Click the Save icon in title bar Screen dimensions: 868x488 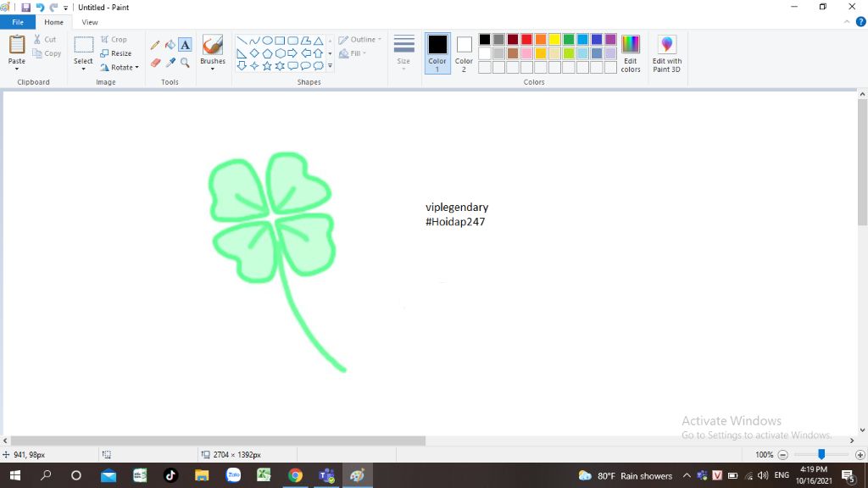[x=25, y=7]
